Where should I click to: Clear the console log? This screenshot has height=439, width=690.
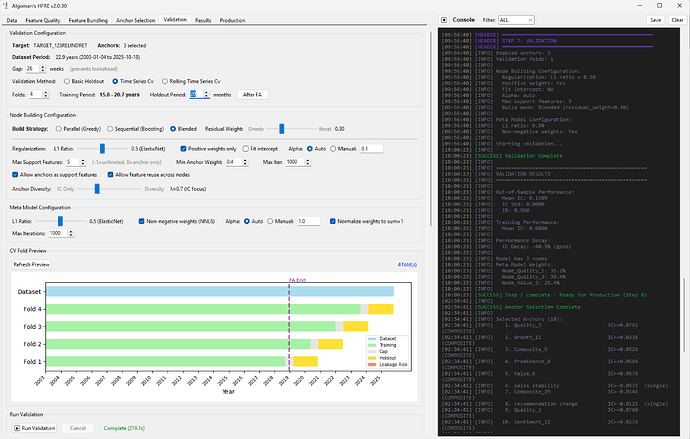678,20
